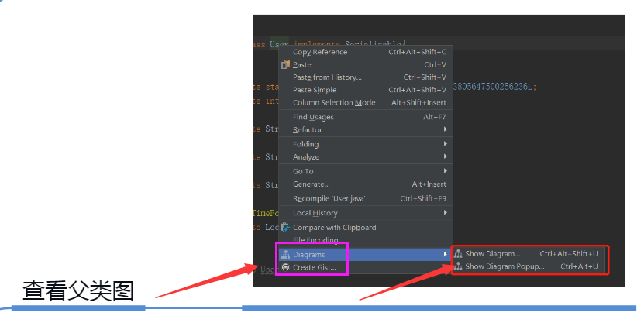644x316 pixels.
Task: Click the Ctrl+Alt+U shortcut text
Action: (579, 266)
